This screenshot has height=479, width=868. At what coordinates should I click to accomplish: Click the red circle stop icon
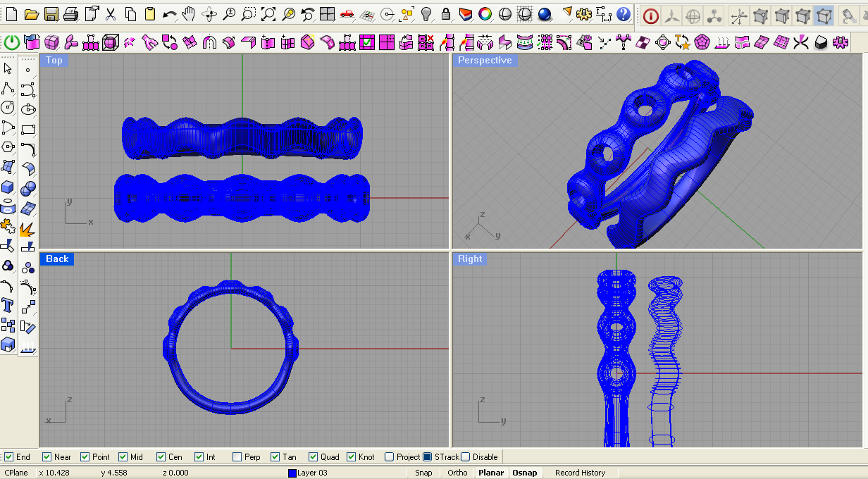650,15
